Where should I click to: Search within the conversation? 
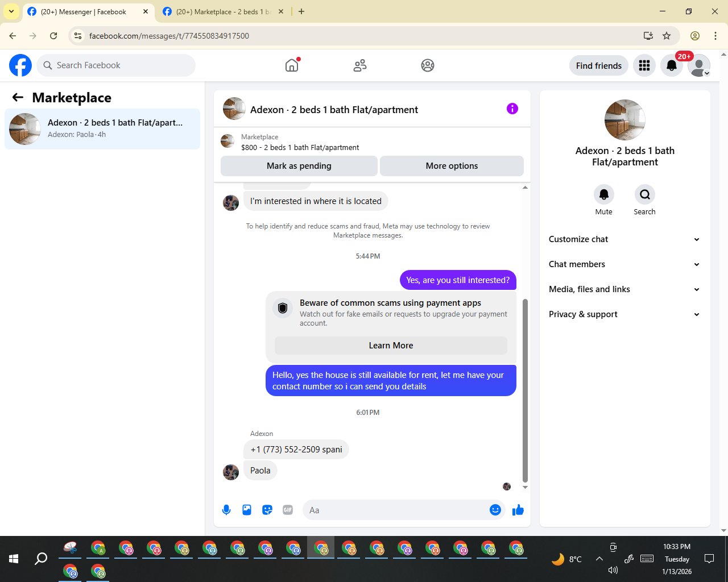pyautogui.click(x=645, y=194)
